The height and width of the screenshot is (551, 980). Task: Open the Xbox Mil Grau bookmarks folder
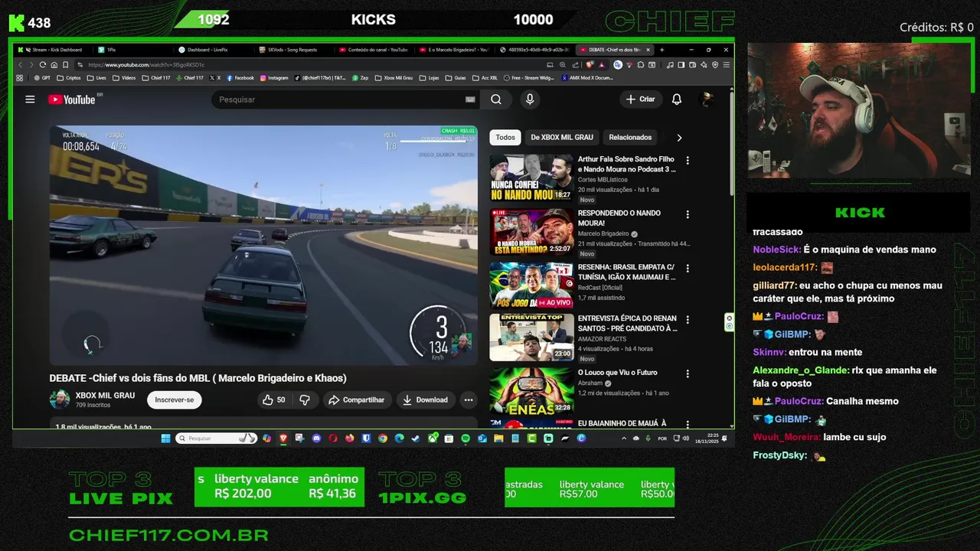coord(393,77)
